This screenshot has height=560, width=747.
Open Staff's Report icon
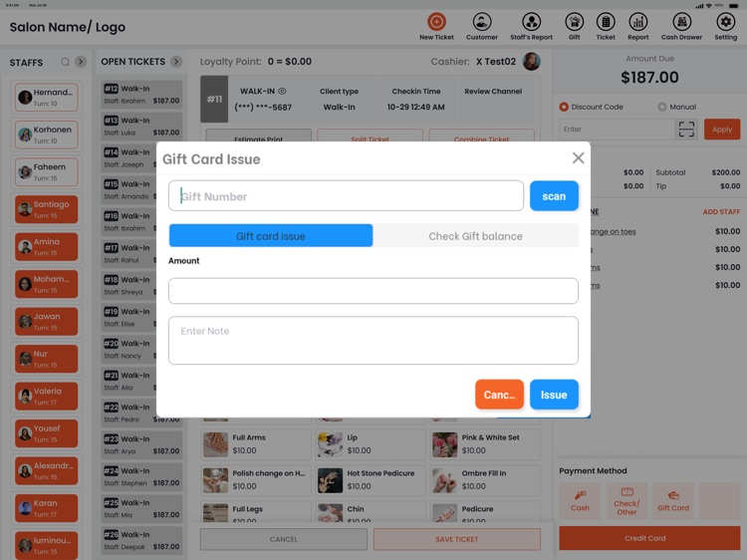point(531,27)
